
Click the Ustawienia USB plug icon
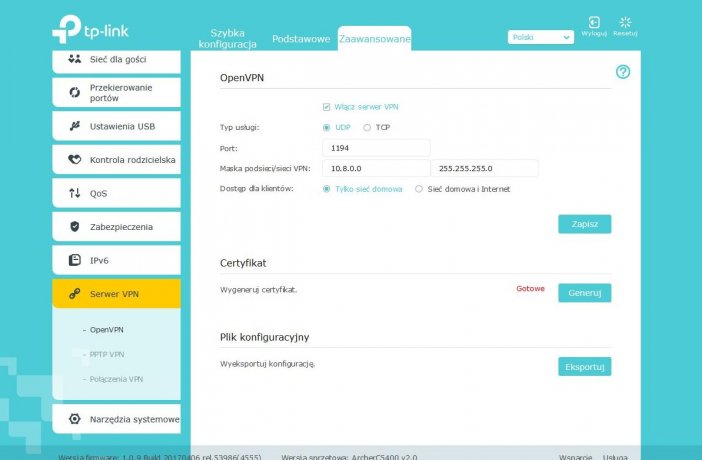[74, 126]
